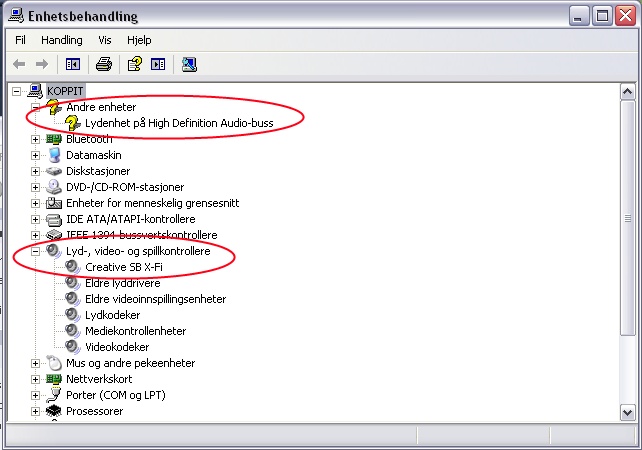Click the speaker icon beside Lydkodeker
Screen dimensions: 642x450
coord(72,315)
